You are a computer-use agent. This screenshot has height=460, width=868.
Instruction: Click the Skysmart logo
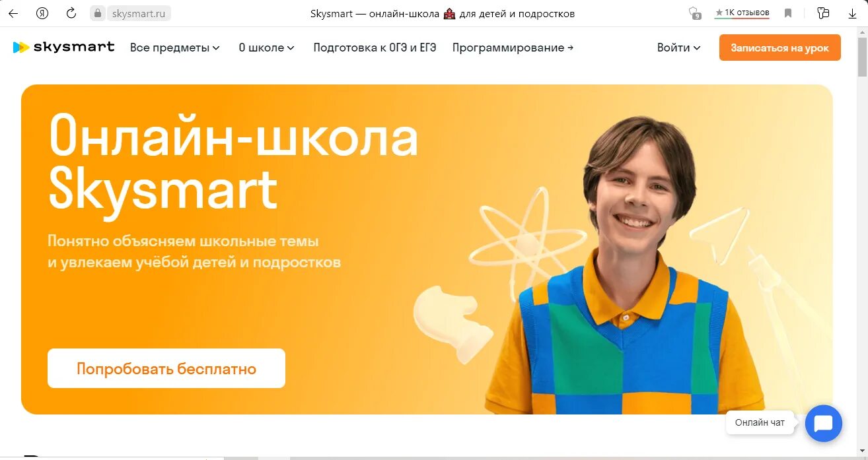pos(64,47)
